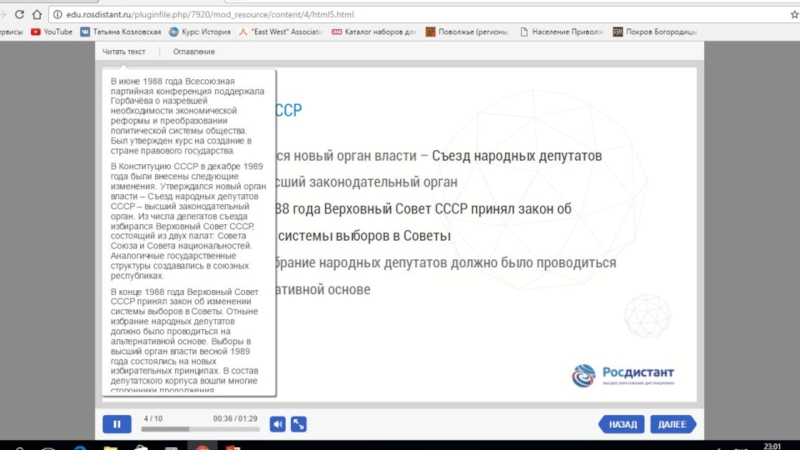This screenshot has width=800, height=450.
Task: Open the Оглавление tab
Action: point(193,51)
